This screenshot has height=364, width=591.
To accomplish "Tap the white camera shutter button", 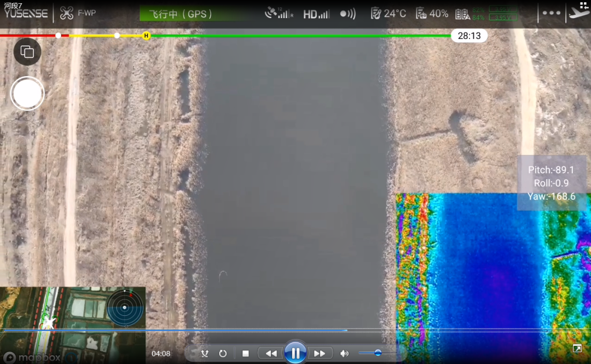I will [x=27, y=94].
